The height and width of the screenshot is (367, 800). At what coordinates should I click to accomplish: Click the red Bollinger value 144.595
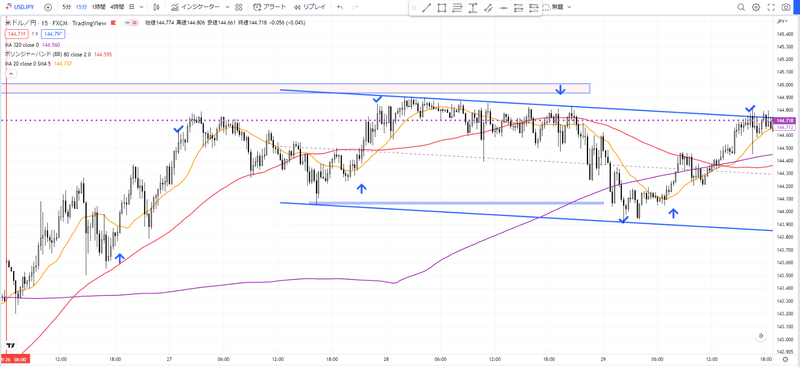tap(103, 54)
